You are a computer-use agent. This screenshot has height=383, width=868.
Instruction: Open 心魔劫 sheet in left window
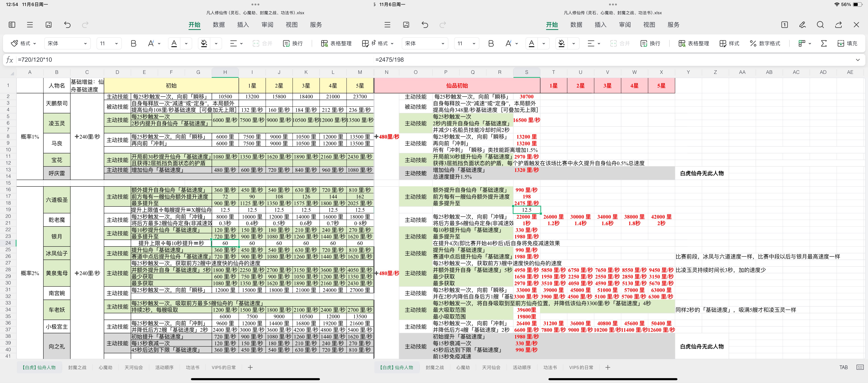[105, 367]
